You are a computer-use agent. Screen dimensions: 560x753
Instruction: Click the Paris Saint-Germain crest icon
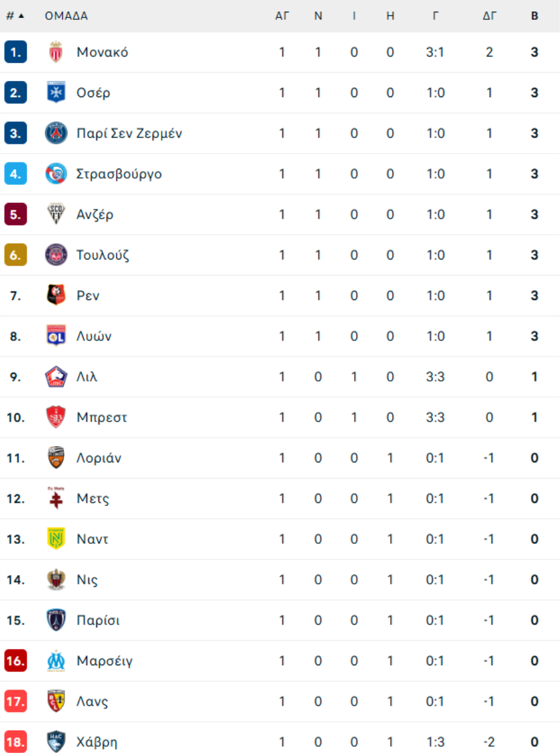pos(56,133)
